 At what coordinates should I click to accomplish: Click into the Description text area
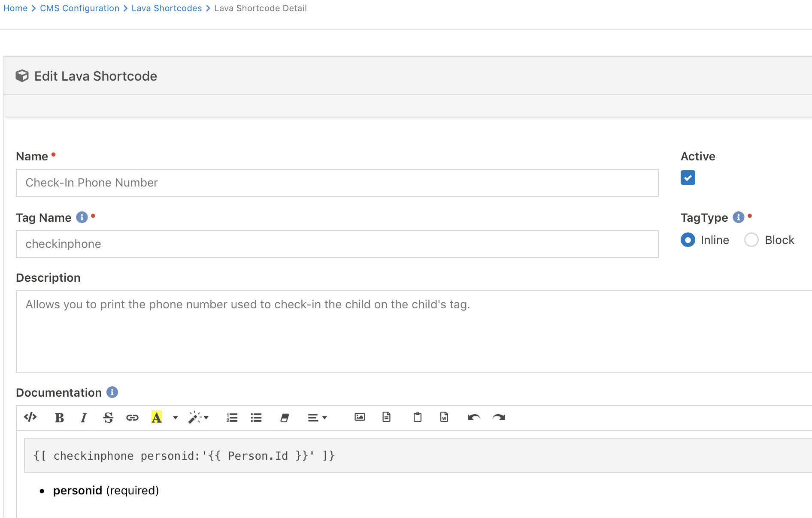click(414, 331)
